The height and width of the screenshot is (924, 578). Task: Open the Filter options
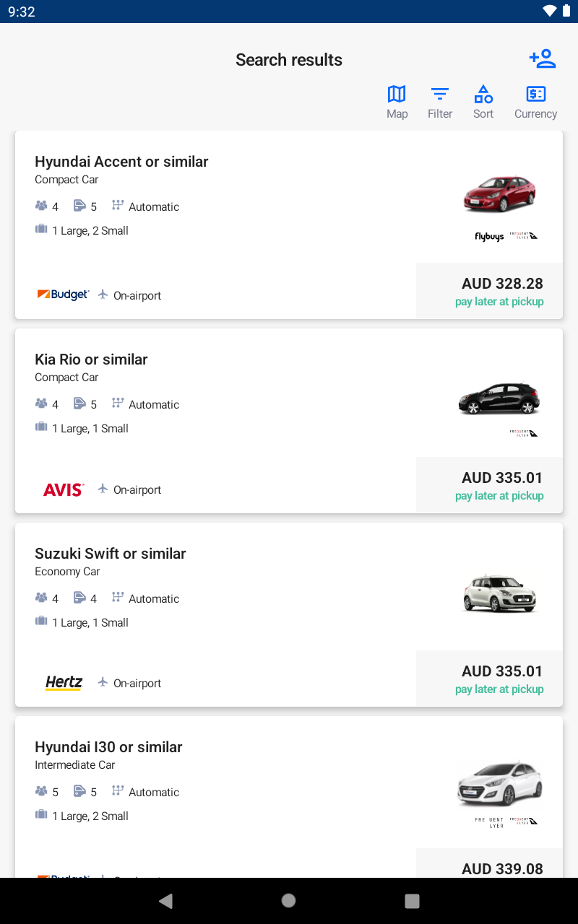[439, 102]
